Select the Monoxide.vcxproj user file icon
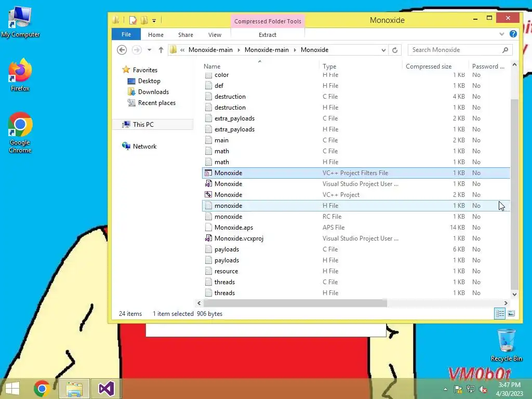Viewport: 532px width, 399px height. click(208, 238)
